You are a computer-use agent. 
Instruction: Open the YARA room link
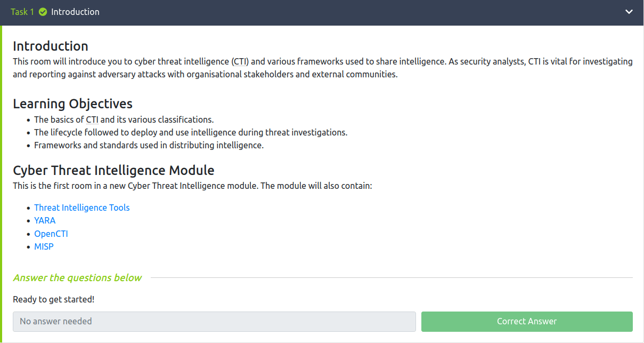pos(45,220)
